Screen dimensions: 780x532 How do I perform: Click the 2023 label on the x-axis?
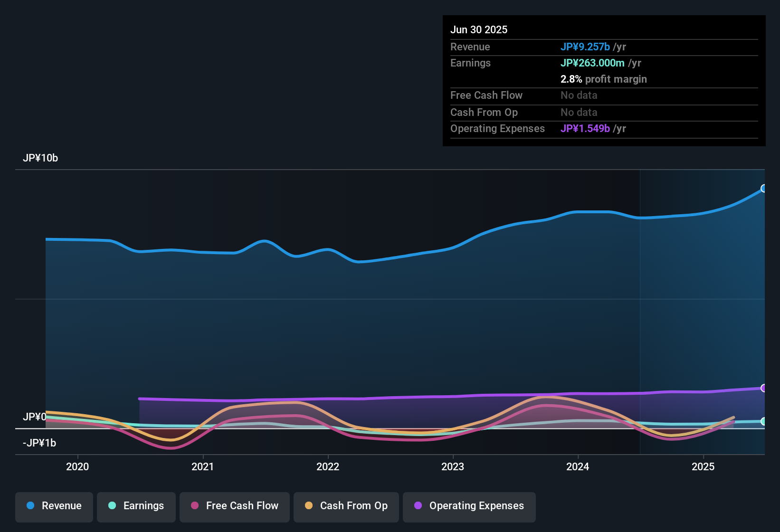click(x=454, y=466)
